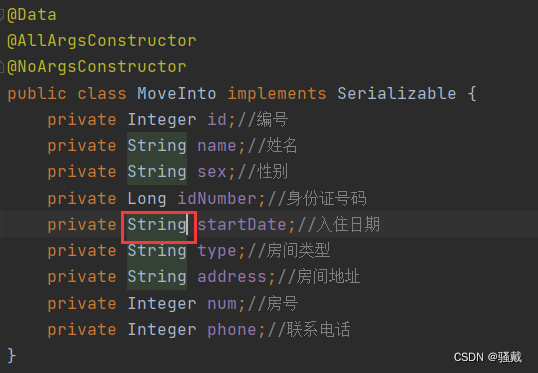Click the type field identifier
Image resolution: width=538 pixels, height=373 pixels.
click(x=217, y=251)
